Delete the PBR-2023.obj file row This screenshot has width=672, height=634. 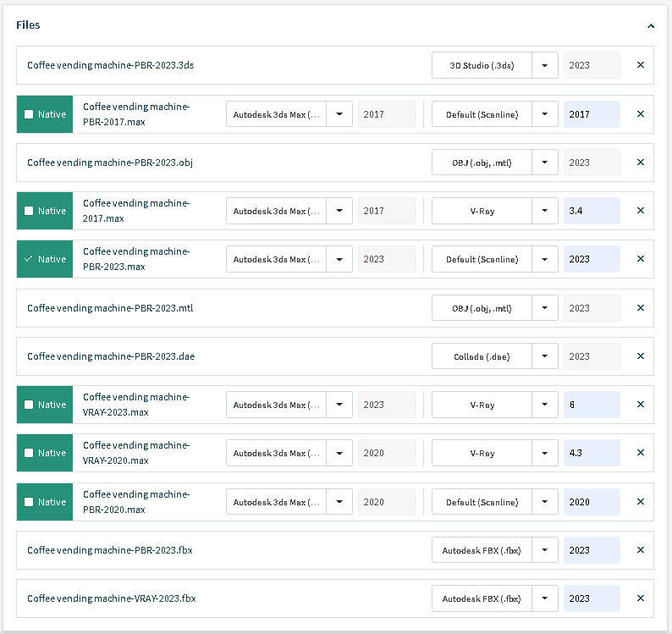[640, 163]
